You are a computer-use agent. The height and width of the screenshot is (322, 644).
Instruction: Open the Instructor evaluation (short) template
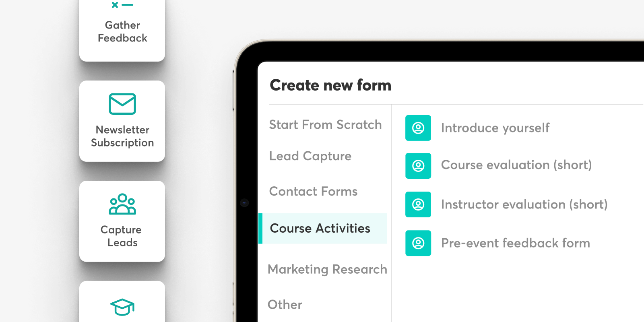[524, 204]
